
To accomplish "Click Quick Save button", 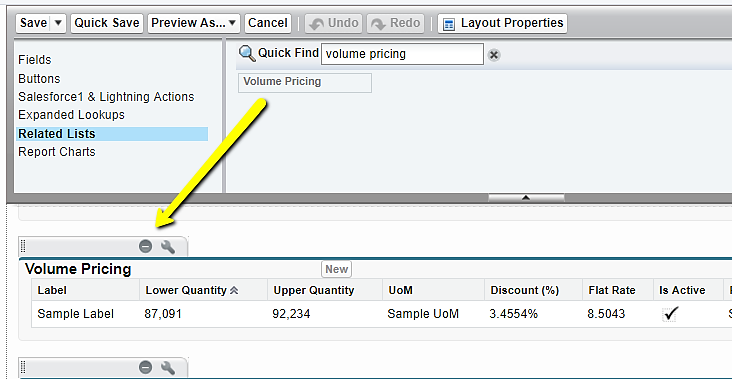I will (x=107, y=23).
